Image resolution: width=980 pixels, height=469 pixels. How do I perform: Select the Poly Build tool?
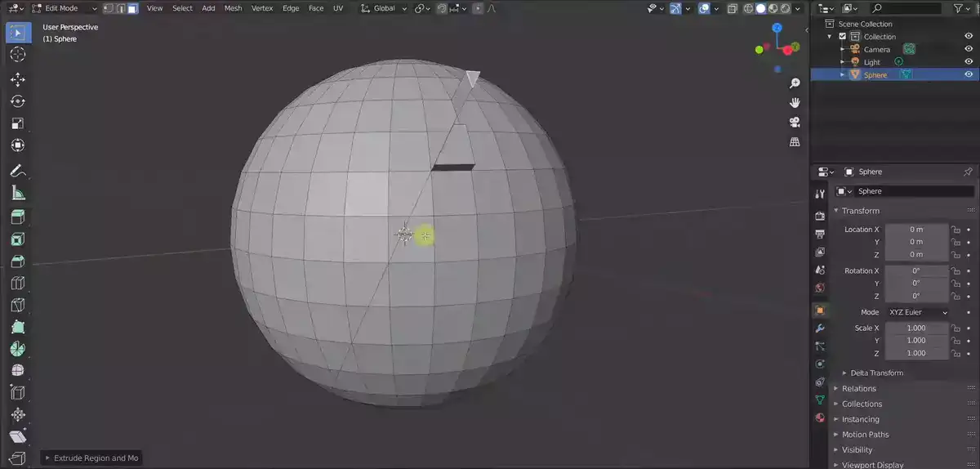(17, 328)
